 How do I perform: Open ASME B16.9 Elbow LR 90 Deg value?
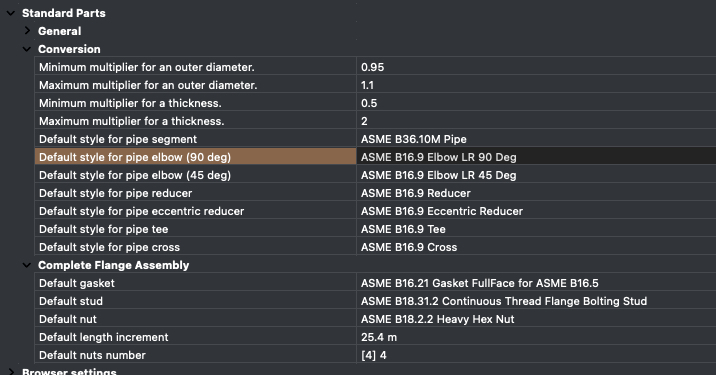point(536,157)
